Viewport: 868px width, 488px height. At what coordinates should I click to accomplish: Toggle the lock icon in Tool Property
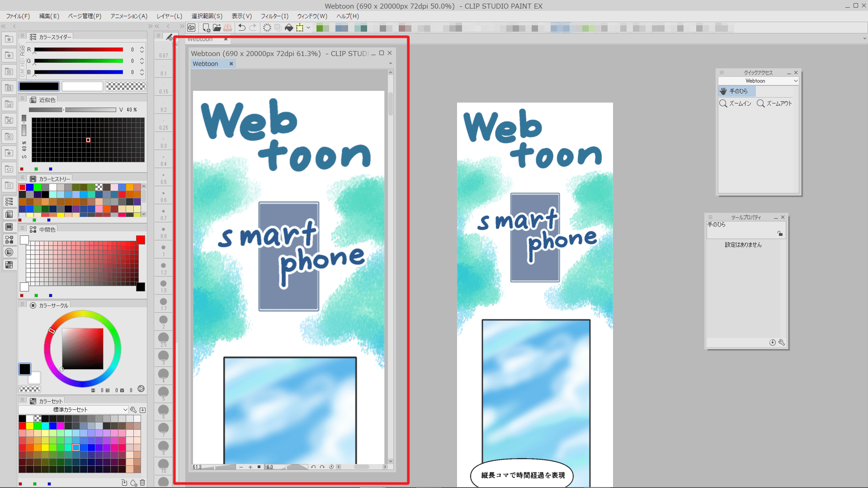click(x=780, y=234)
